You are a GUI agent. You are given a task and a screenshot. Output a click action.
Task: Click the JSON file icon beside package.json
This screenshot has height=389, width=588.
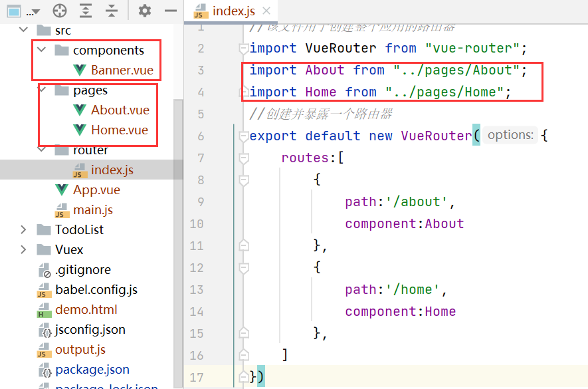[x=45, y=370]
